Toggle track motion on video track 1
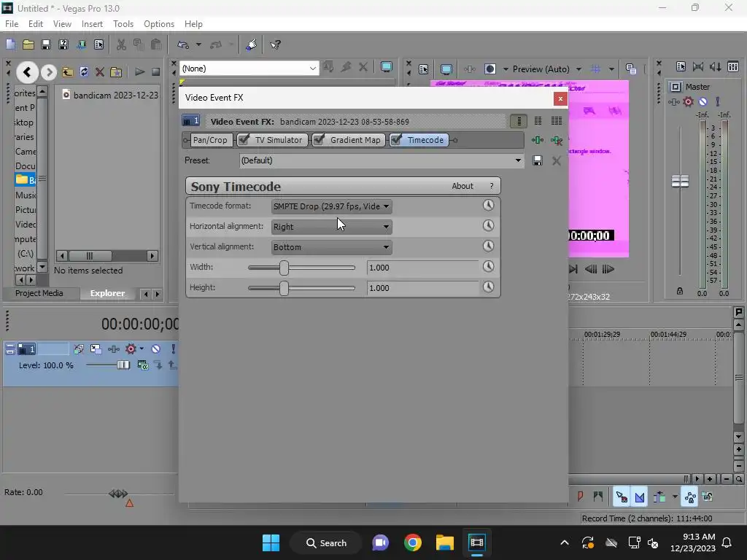This screenshot has height=560, width=747. coord(96,349)
